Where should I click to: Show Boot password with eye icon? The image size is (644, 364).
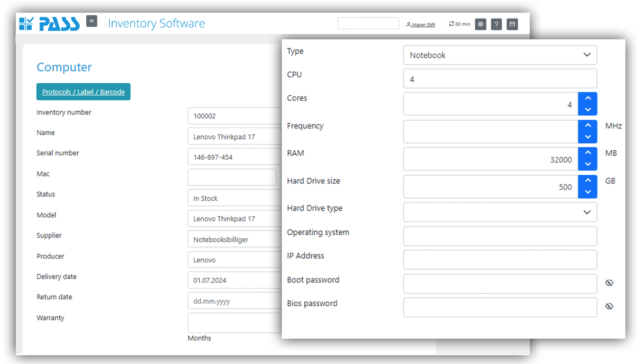[x=609, y=283]
